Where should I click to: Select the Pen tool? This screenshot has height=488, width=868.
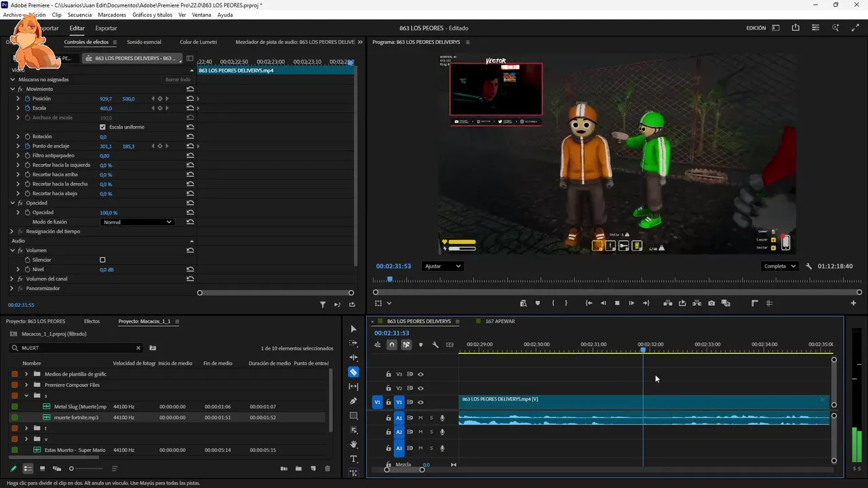353,401
